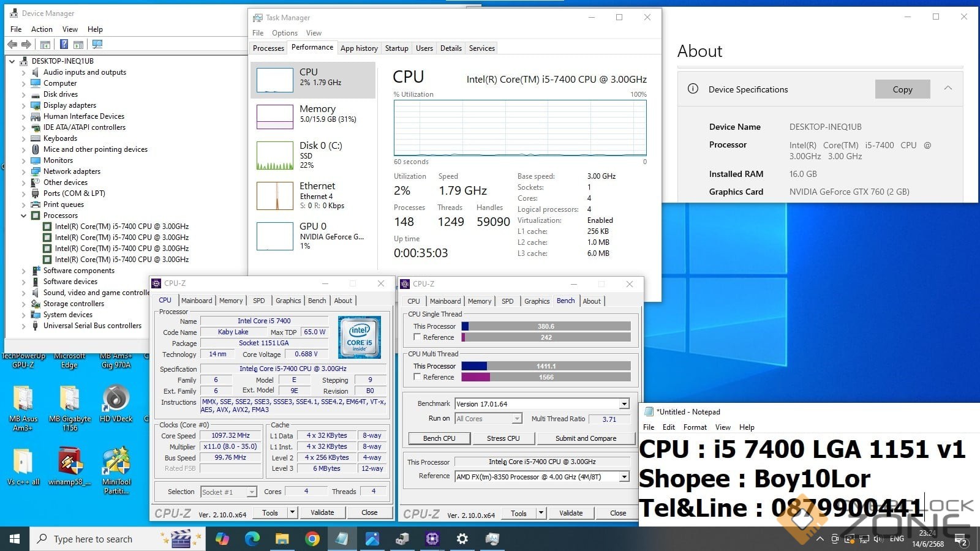Open Google Chrome from the taskbar
This screenshot has width=980, height=551.
coord(312,539)
